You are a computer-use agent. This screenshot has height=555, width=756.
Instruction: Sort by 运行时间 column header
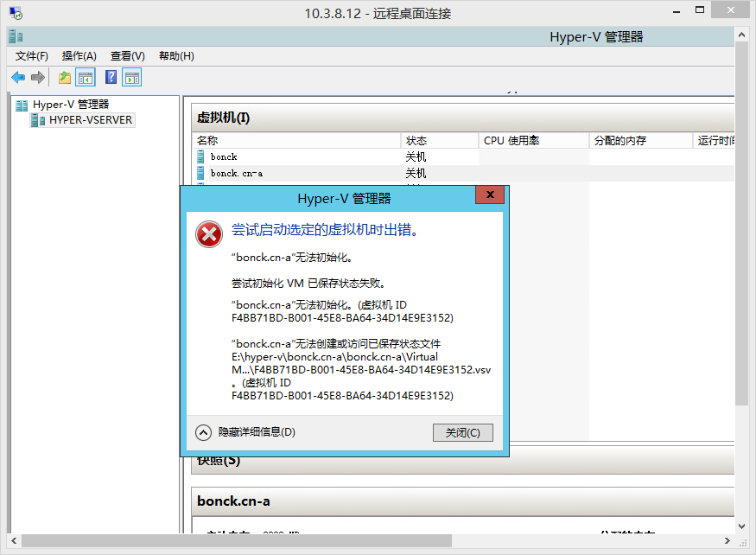pos(715,140)
